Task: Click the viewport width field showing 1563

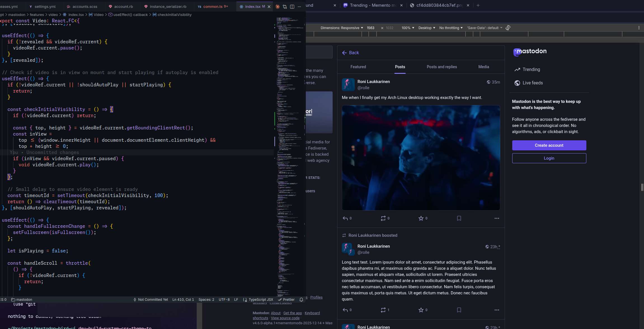Action: (x=371, y=28)
